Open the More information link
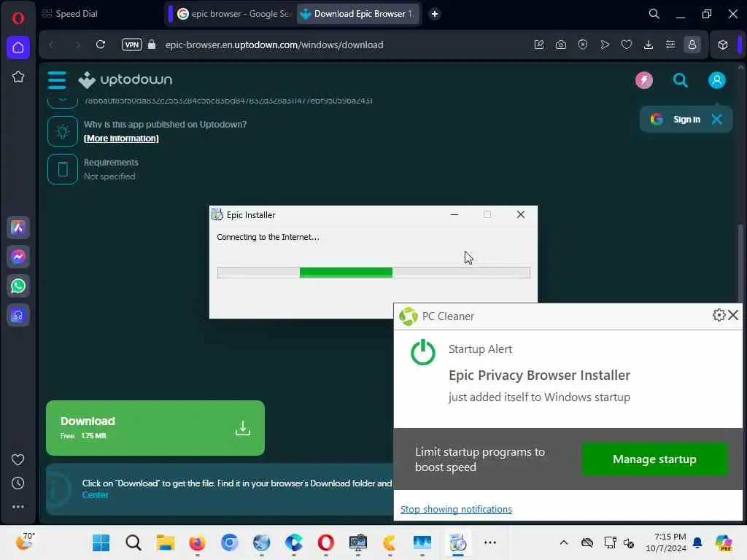747x560 pixels. click(x=121, y=139)
